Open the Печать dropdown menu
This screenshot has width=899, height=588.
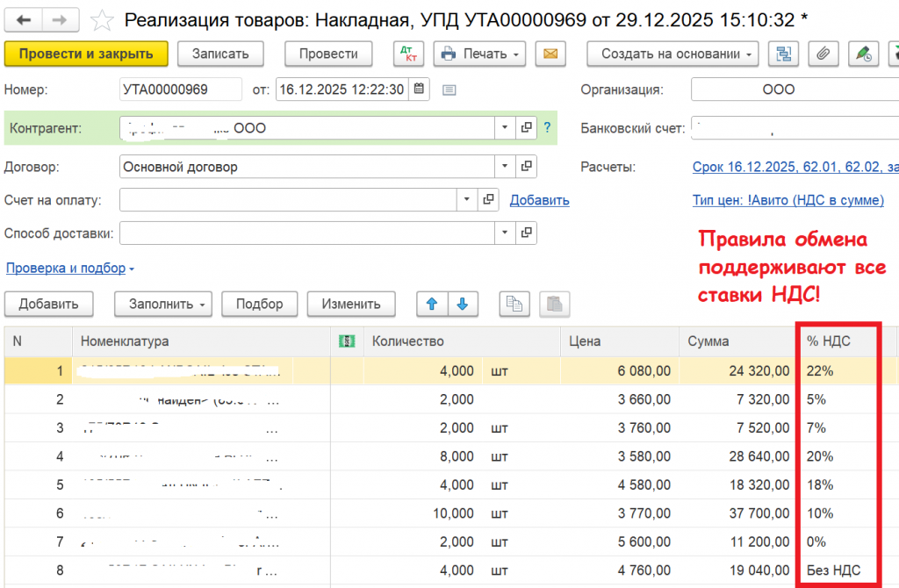coord(480,54)
